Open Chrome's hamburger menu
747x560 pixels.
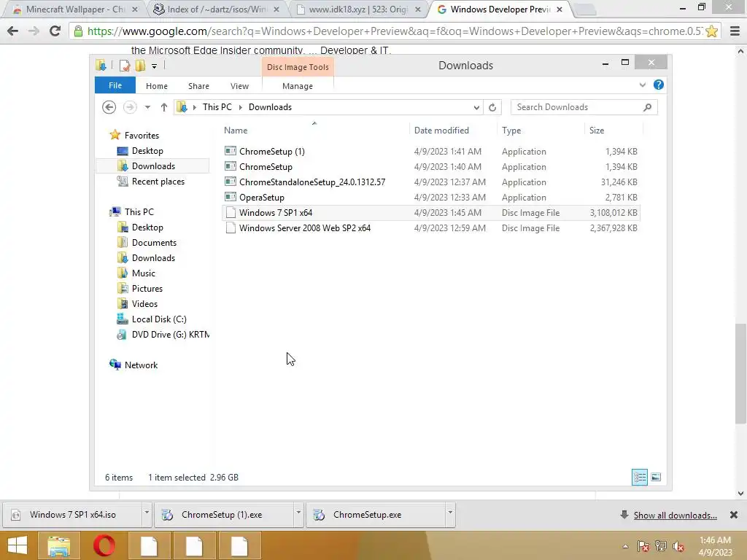pyautogui.click(x=735, y=31)
